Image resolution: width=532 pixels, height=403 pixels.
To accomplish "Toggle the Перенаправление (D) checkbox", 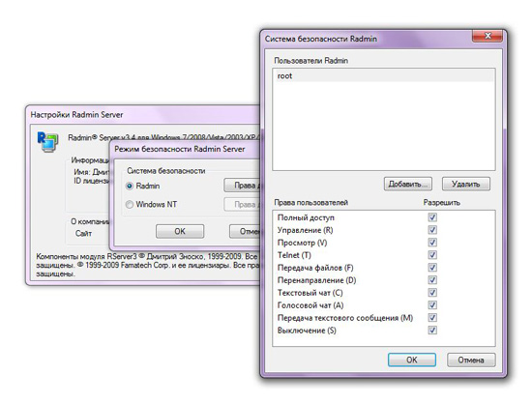I will click(x=432, y=280).
